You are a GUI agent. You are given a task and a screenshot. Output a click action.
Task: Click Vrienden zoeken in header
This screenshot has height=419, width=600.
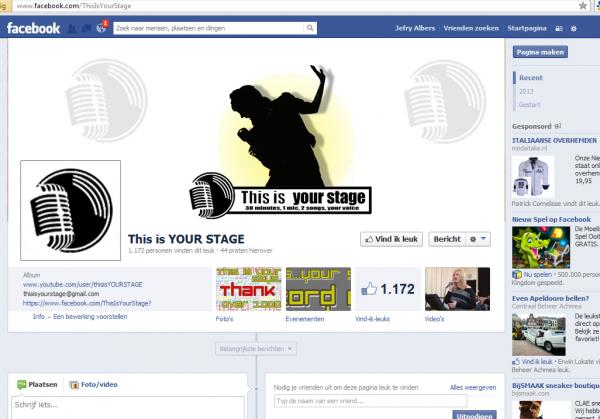click(x=471, y=28)
